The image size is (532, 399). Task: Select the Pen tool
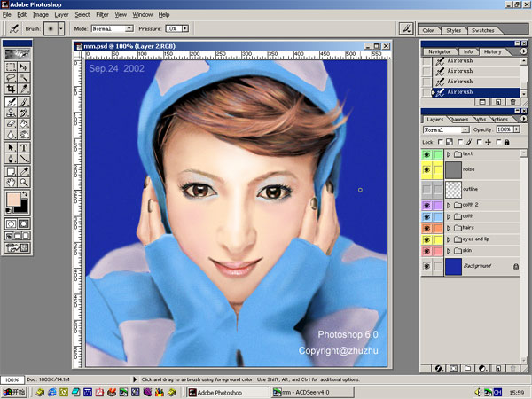[11, 159]
